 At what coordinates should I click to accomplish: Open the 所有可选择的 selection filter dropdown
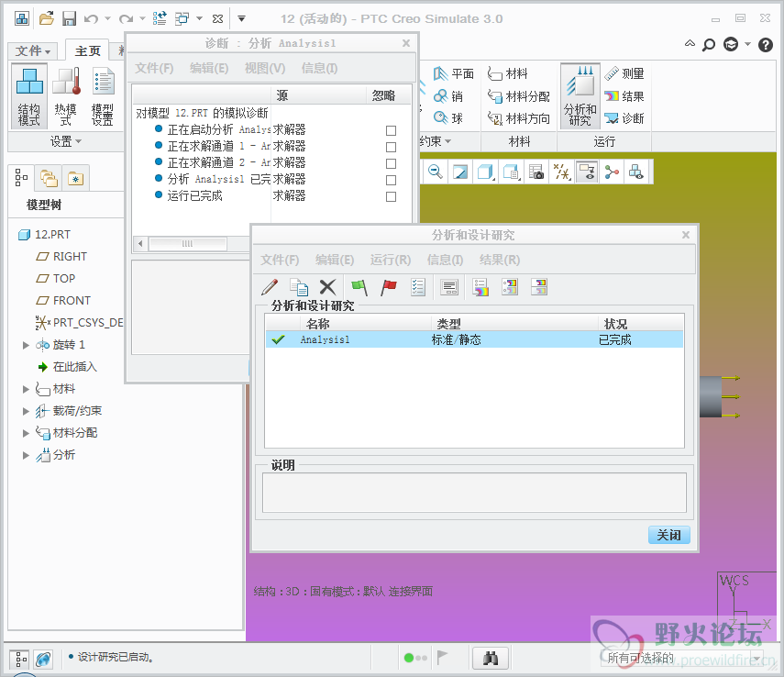[x=757, y=658]
